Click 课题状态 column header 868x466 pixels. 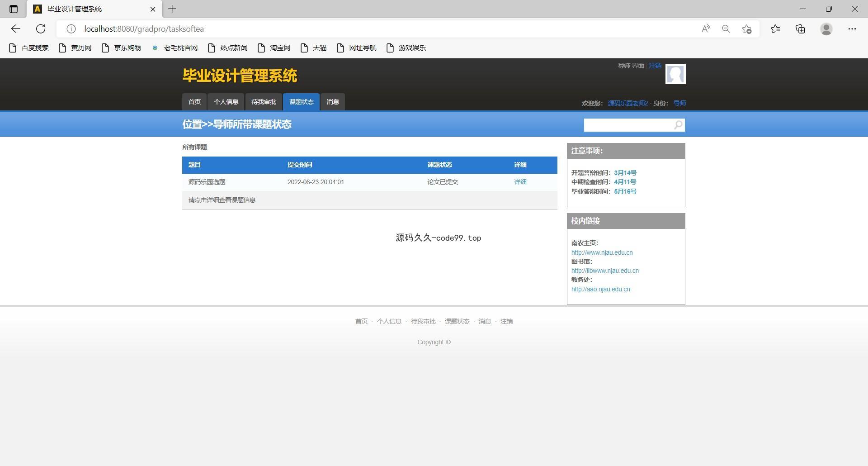tap(439, 165)
